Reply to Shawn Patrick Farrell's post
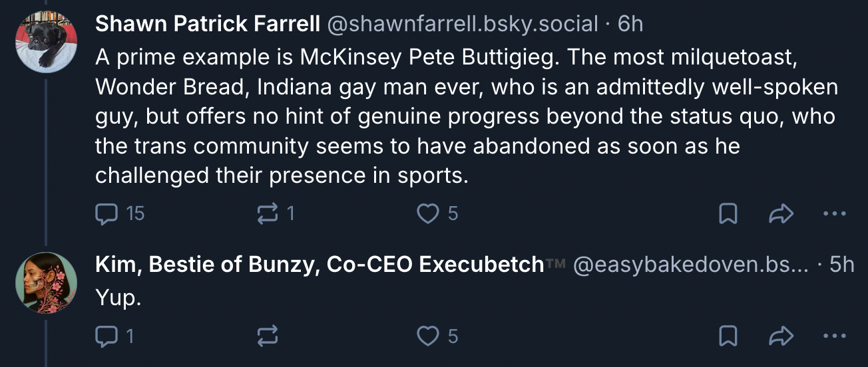Viewport: 868px width, 367px height. pos(107,213)
